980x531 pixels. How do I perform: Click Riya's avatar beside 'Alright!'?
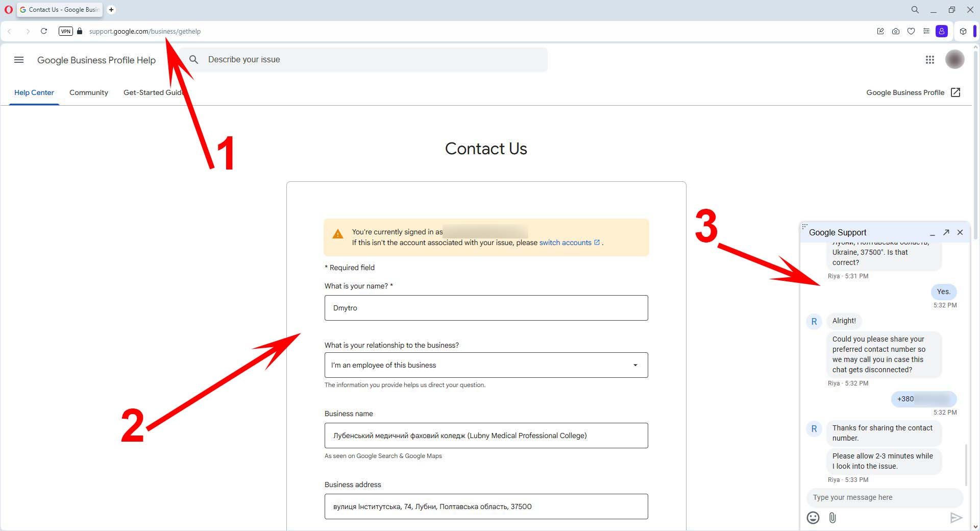pos(814,321)
